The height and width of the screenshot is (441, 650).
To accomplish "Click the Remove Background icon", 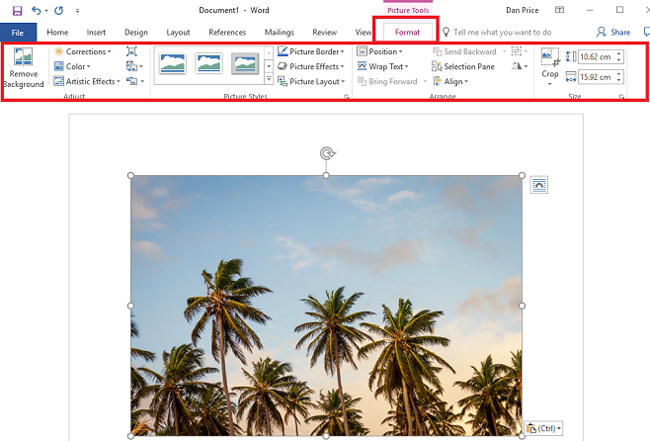I will (x=22, y=58).
